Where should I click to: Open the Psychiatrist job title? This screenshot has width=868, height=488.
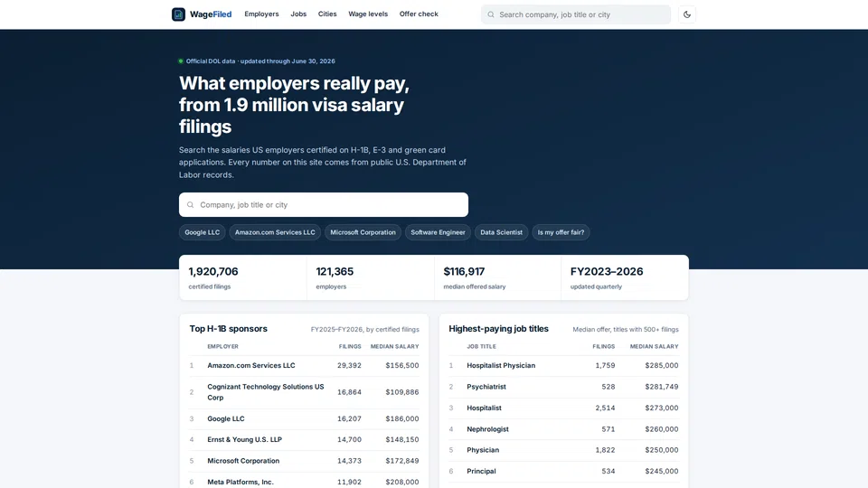[x=486, y=387]
